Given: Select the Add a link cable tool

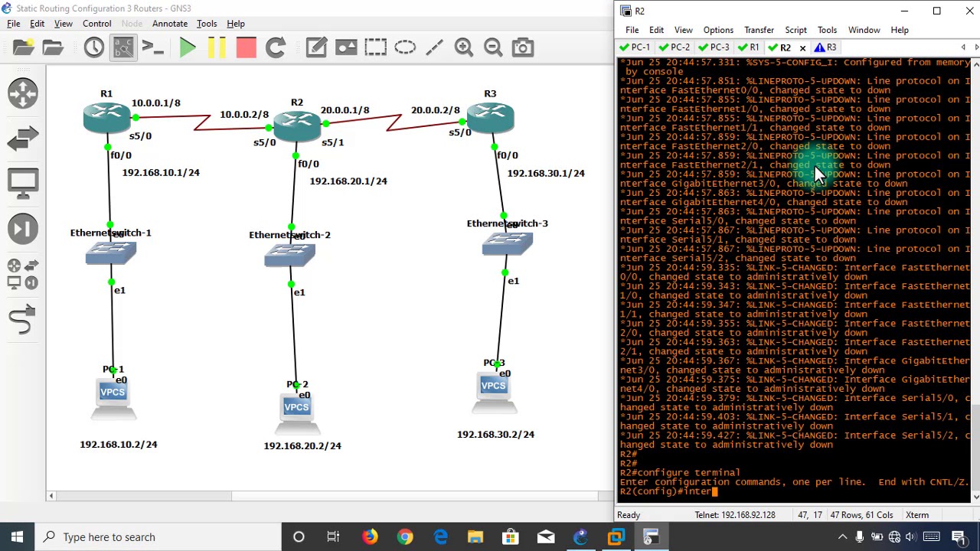Looking at the screenshot, I should click(x=23, y=319).
